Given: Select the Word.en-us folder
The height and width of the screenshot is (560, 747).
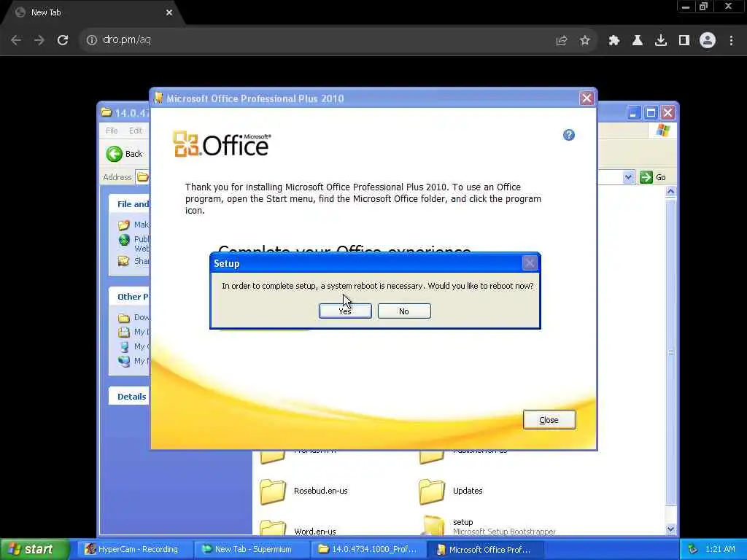Looking at the screenshot, I should (298, 528).
